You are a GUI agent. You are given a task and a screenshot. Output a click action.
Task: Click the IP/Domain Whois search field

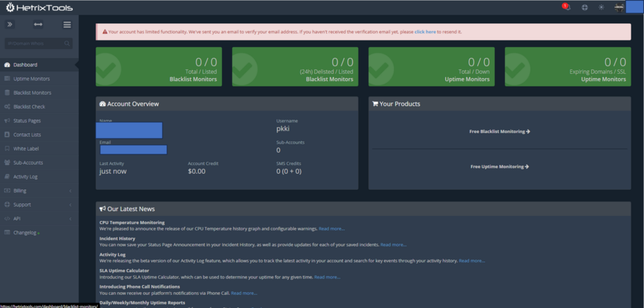(x=33, y=44)
